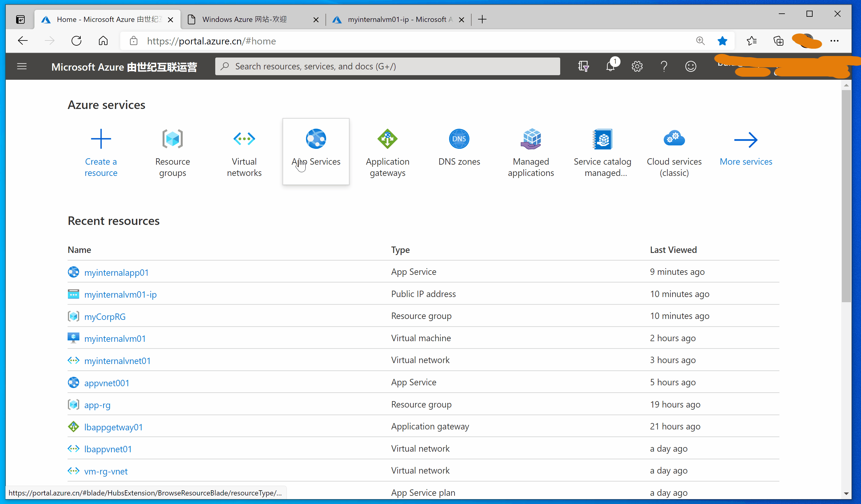The width and height of the screenshot is (861, 504).
Task: Click the Azure search resources field
Action: coord(388,66)
